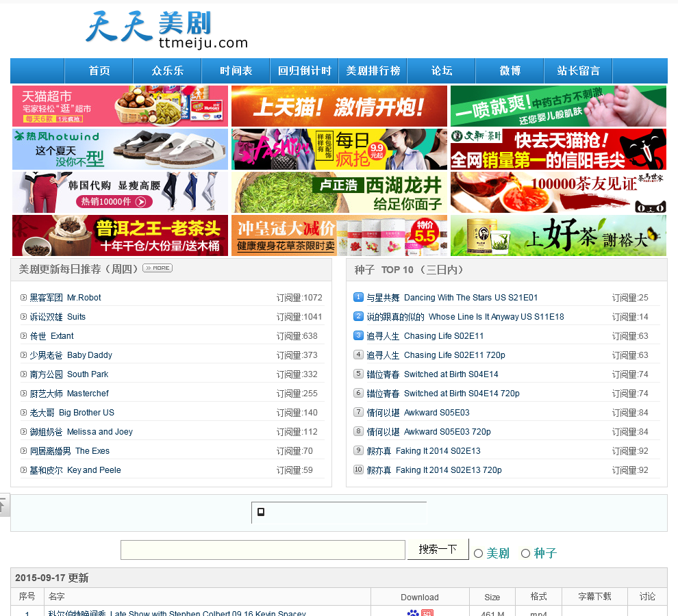Click the broken image placeholder icon

(261, 512)
